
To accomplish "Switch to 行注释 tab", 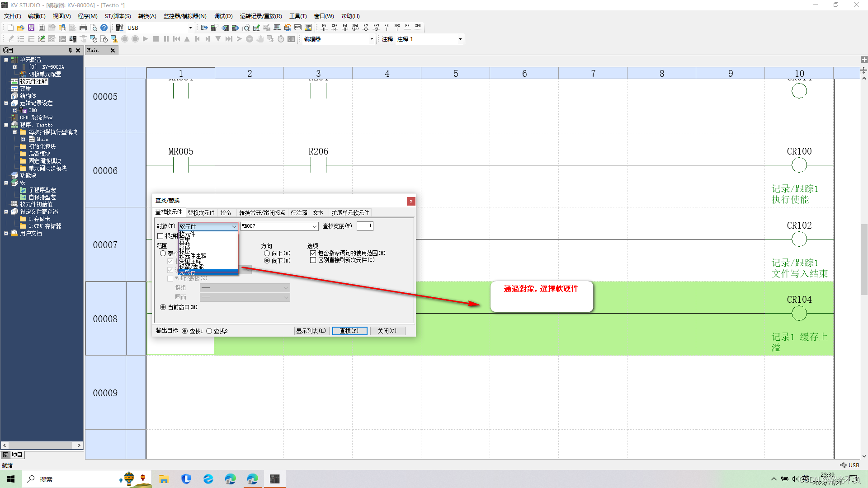I will click(299, 212).
